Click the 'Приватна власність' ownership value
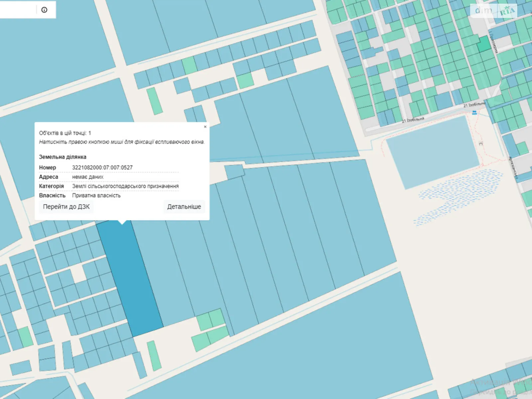 tap(96, 196)
